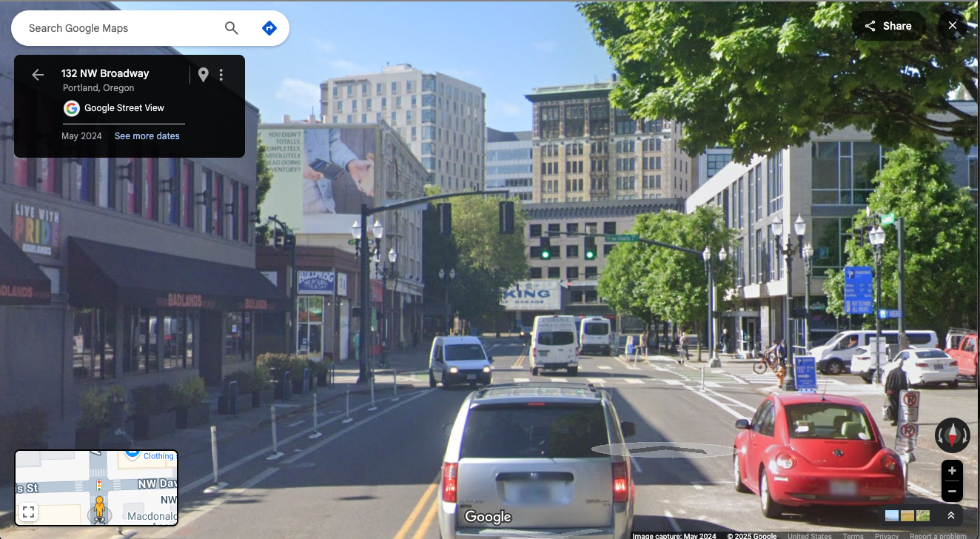Image resolution: width=980 pixels, height=539 pixels.
Task: Zoom out with the minus button
Action: pos(952,491)
